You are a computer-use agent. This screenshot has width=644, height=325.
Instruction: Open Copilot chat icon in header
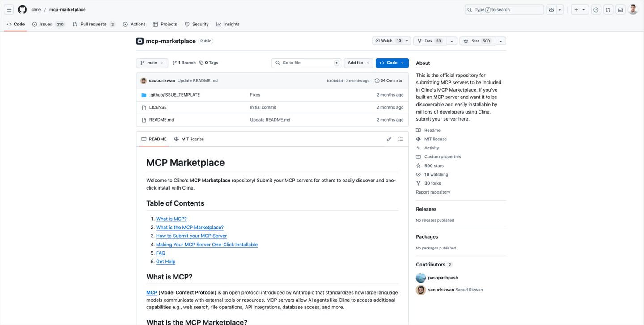tap(551, 9)
